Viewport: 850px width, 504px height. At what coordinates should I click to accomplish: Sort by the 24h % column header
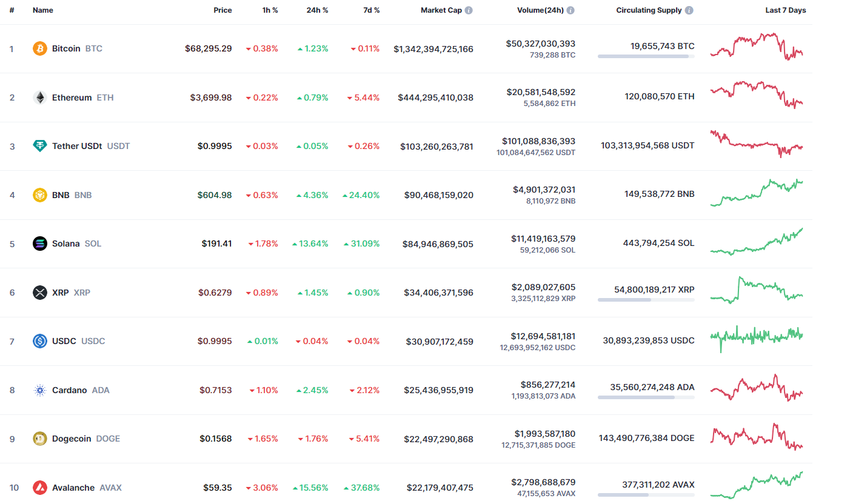coord(317,10)
